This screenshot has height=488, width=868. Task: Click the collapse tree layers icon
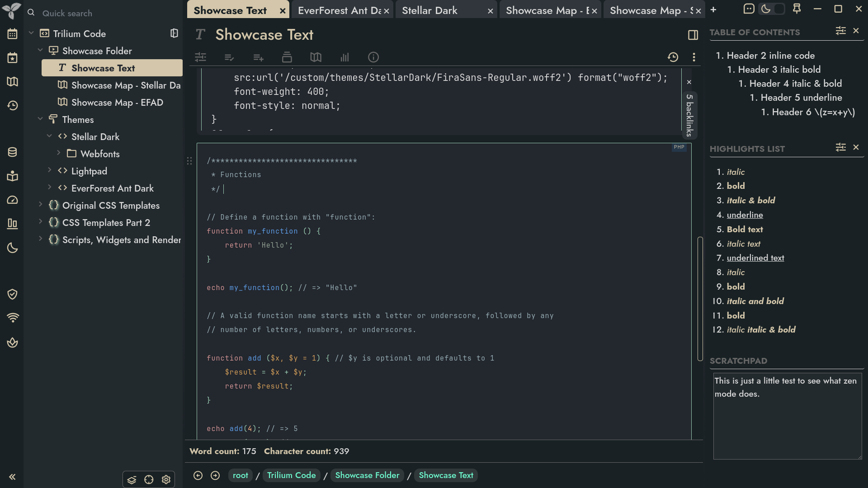[x=132, y=480]
